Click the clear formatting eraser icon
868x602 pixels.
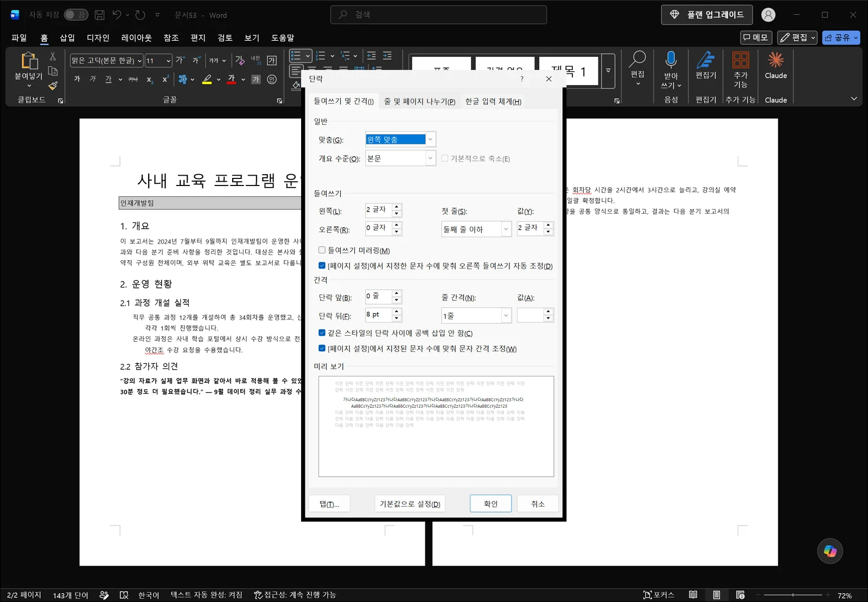240,60
